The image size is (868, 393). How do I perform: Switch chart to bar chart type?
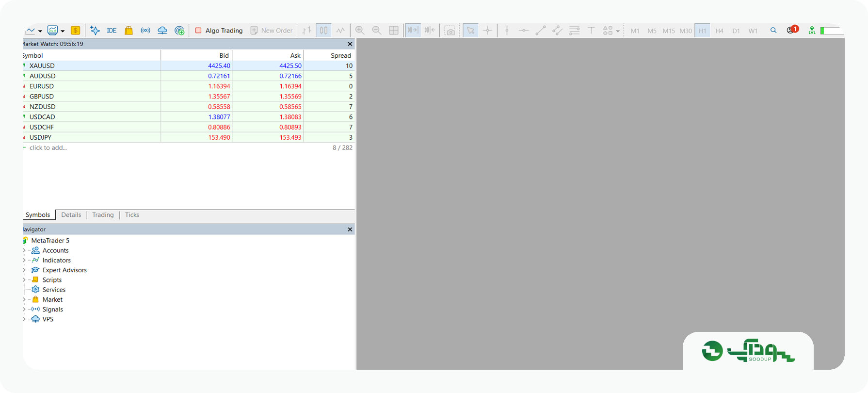point(306,31)
